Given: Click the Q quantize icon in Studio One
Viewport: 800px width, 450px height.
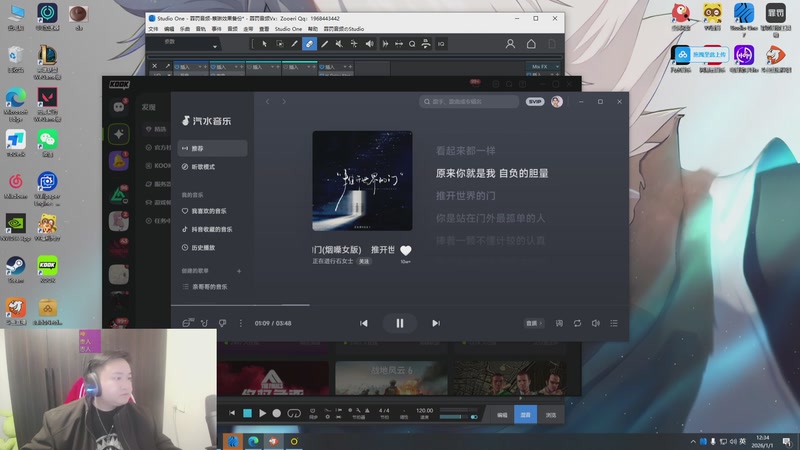Looking at the screenshot, I should click(x=412, y=44).
